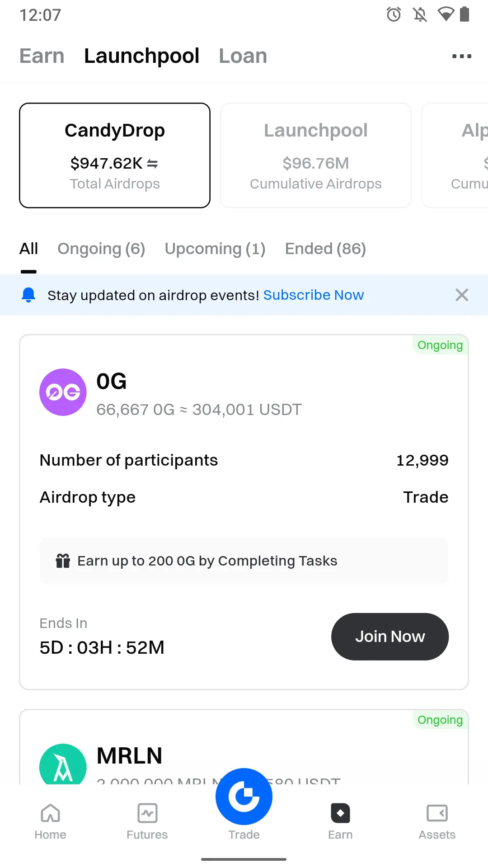The height and width of the screenshot is (868, 488).
Task: Click the Subscribe Now link
Action: pyautogui.click(x=314, y=295)
